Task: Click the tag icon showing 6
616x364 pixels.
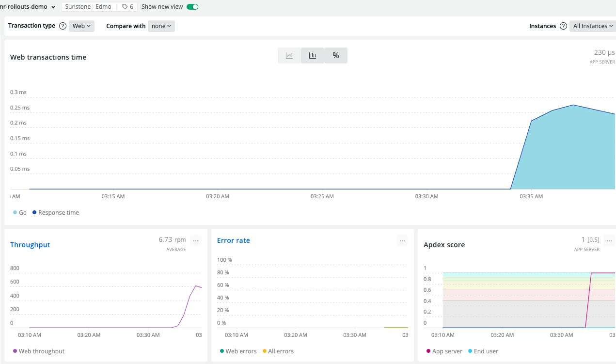Action: (127, 7)
